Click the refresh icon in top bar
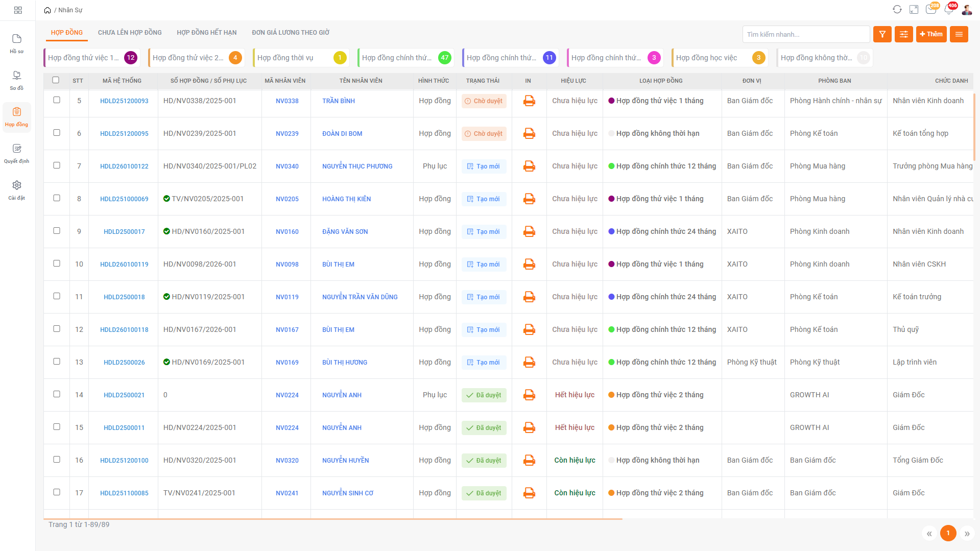 [897, 10]
